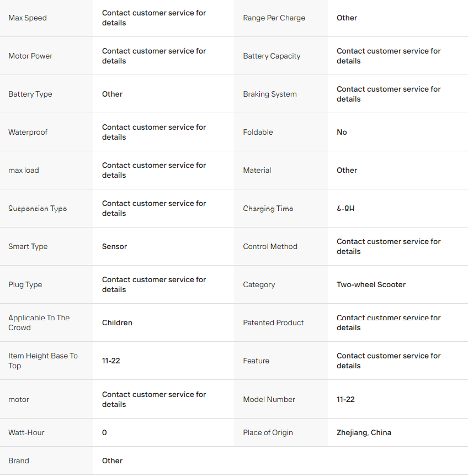
Task: Select the Control Method label
Action: pyautogui.click(x=270, y=246)
